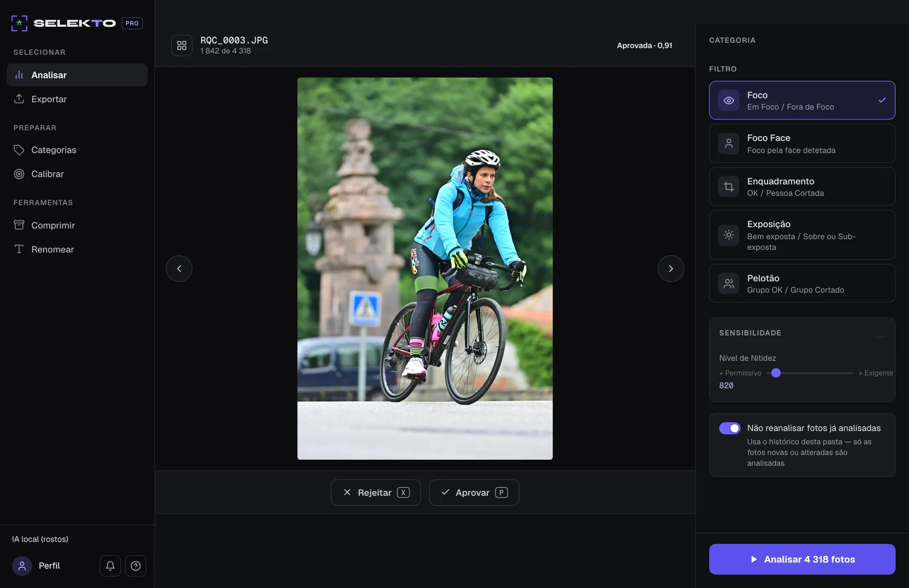Open the Calibrar section

pos(77,174)
